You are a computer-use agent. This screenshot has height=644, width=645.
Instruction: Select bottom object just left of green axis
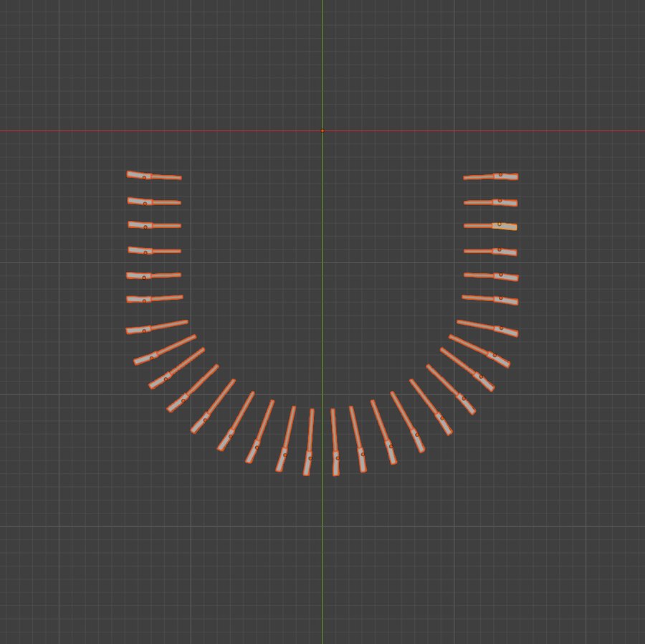[x=309, y=442]
